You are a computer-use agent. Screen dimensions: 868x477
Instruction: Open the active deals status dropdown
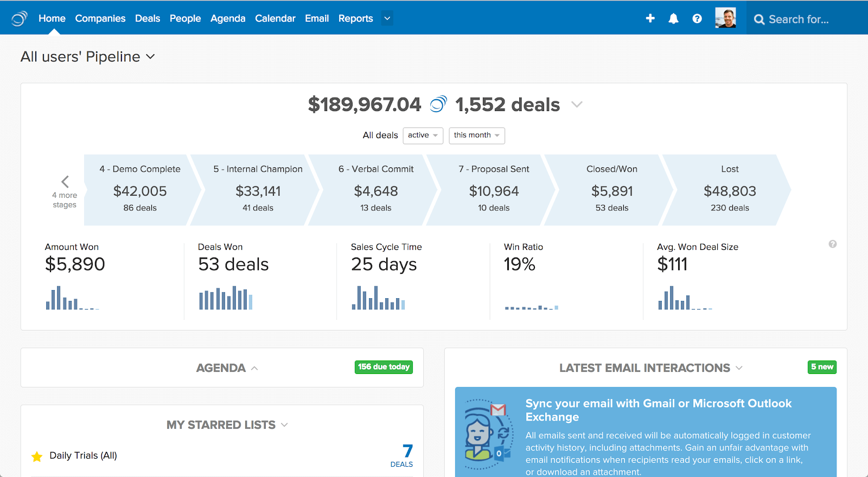pyautogui.click(x=423, y=136)
